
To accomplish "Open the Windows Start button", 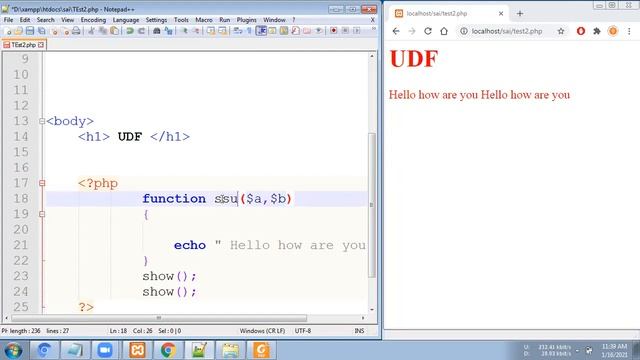I will 13,351.
